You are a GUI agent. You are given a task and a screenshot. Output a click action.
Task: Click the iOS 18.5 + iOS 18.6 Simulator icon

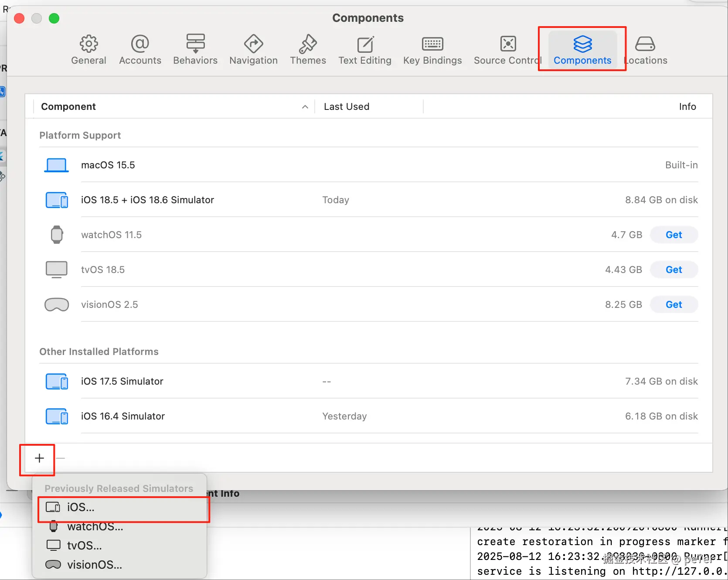coord(57,200)
